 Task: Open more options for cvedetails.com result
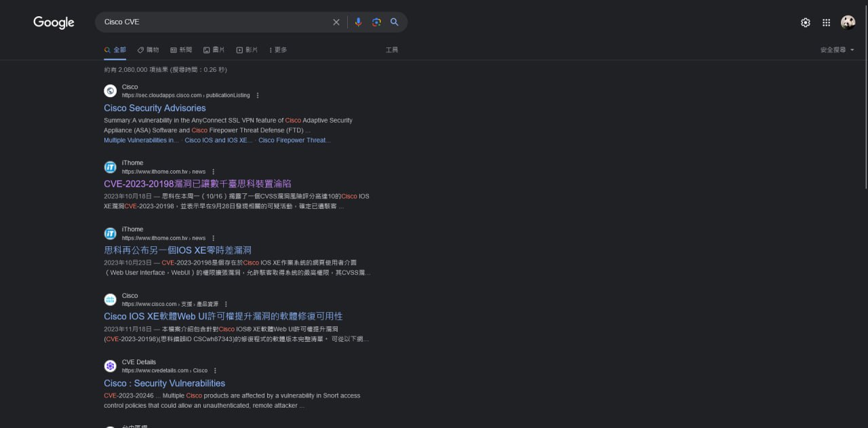pos(216,371)
